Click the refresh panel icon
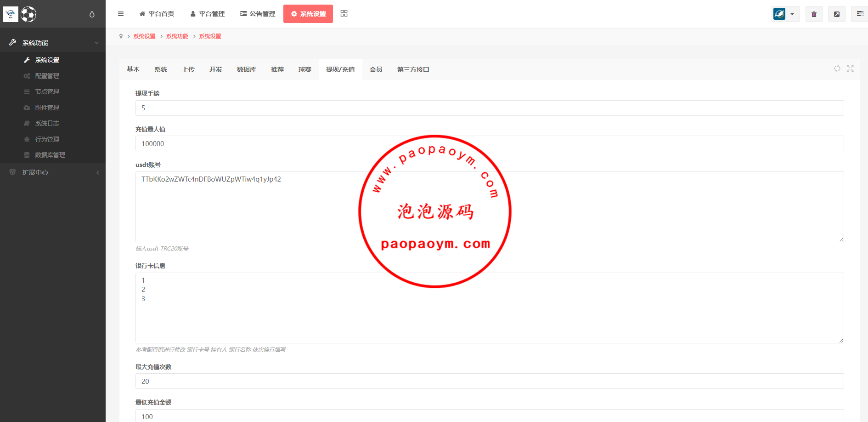The image size is (868, 422). (837, 68)
